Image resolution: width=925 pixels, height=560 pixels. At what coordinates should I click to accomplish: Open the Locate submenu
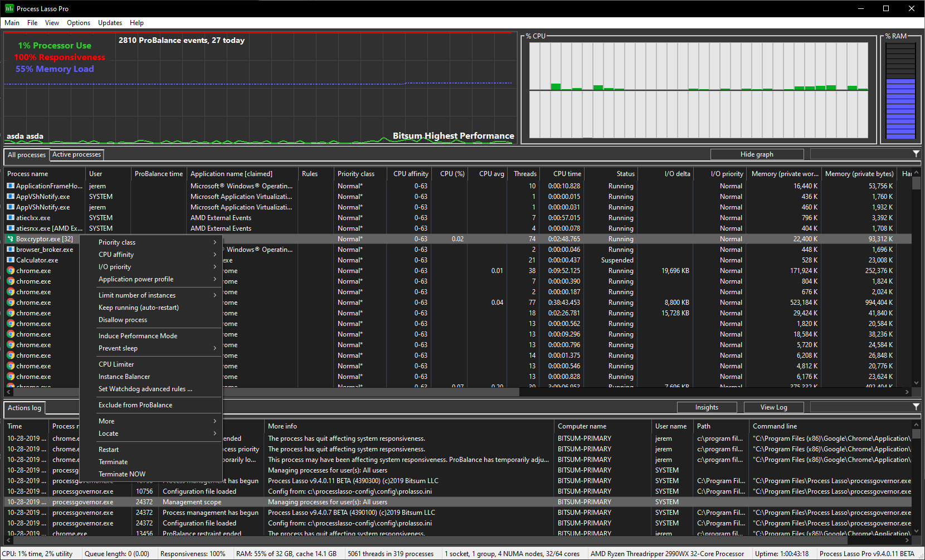point(151,434)
